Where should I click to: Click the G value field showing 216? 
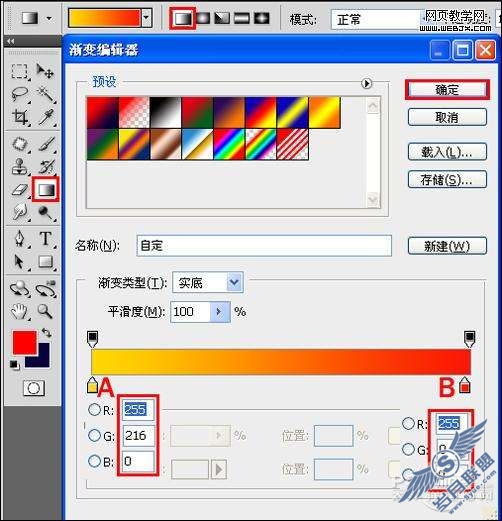[138, 435]
